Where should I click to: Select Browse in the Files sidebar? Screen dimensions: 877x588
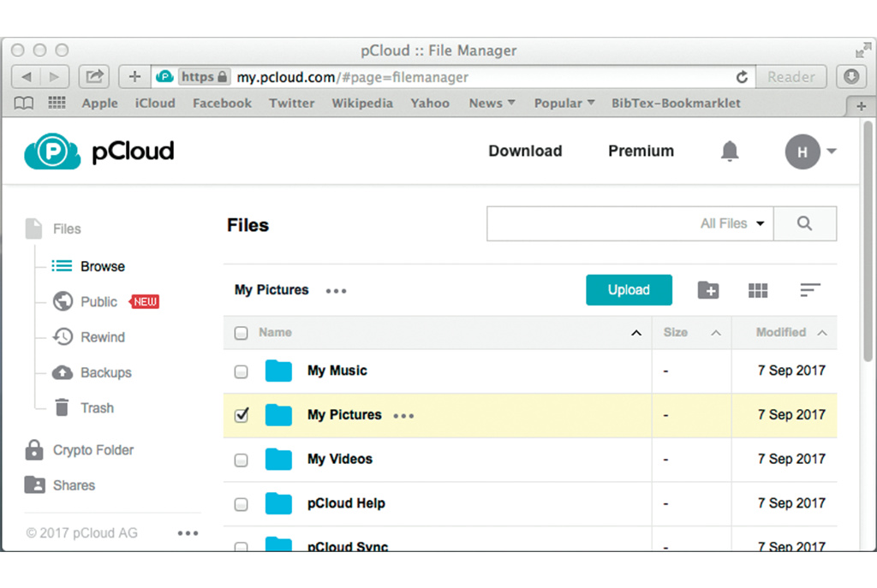coord(102,266)
